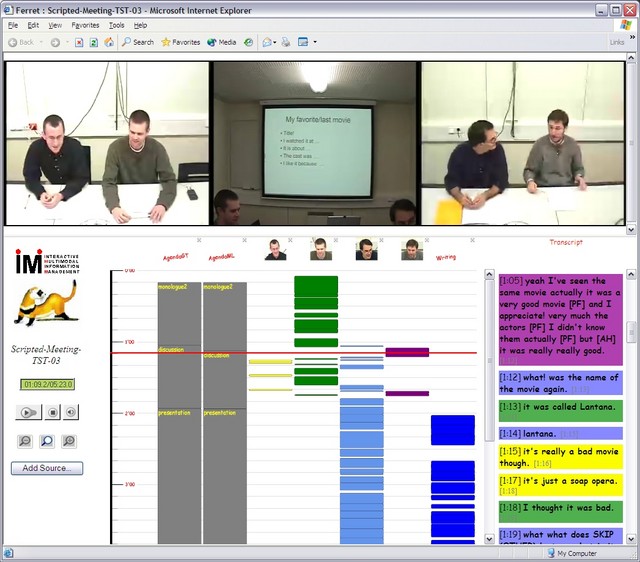Click the Print toolbar icon
This screenshot has width=640, height=562.
(x=285, y=42)
